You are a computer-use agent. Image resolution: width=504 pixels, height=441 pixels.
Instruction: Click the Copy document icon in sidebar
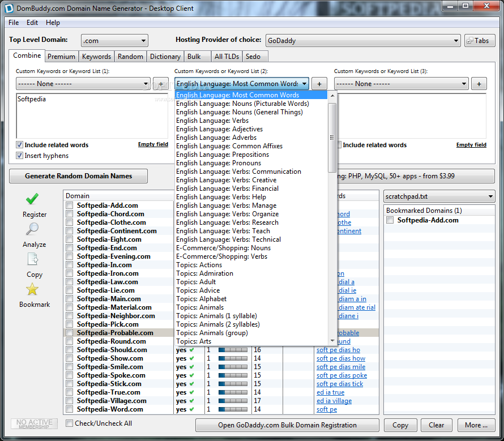coord(32,259)
